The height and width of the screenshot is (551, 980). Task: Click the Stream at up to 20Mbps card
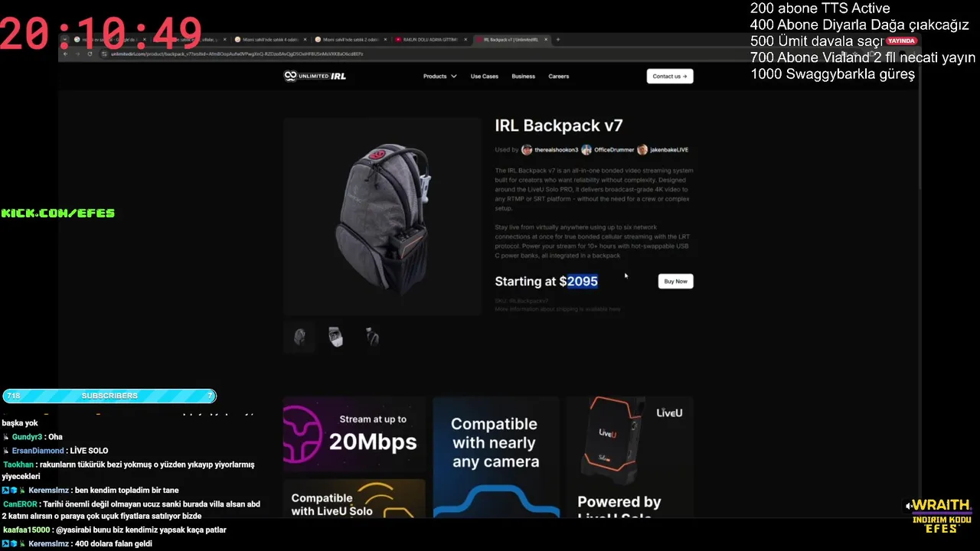pyautogui.click(x=354, y=433)
